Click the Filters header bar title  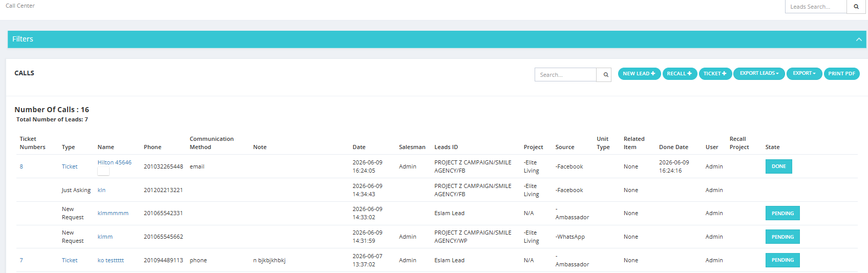23,39
